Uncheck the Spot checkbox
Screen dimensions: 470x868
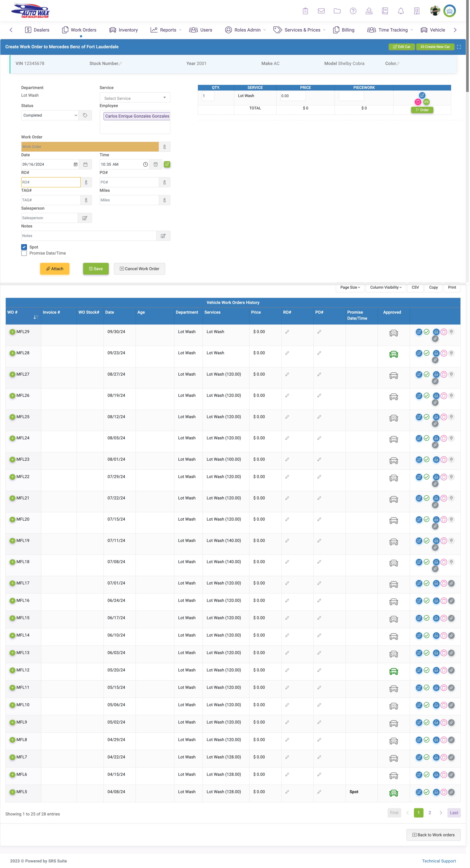click(24, 247)
